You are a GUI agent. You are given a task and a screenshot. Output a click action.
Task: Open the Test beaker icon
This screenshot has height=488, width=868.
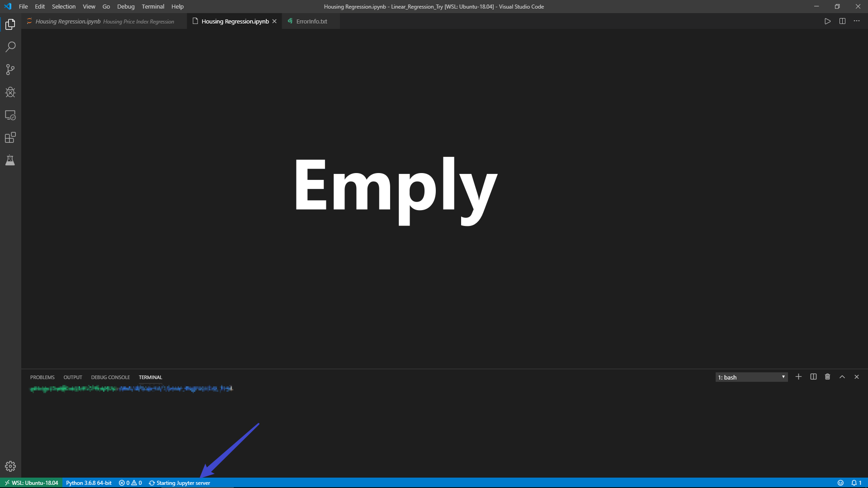tap(10, 160)
